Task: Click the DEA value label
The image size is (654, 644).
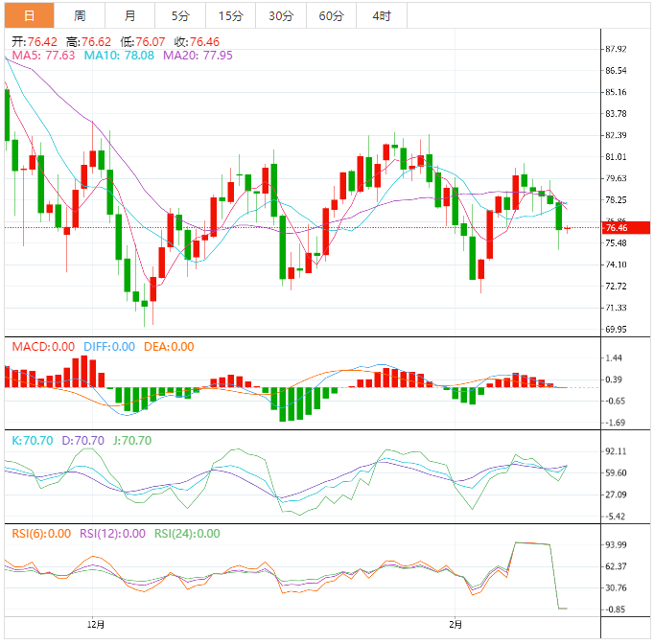Action: click(169, 347)
